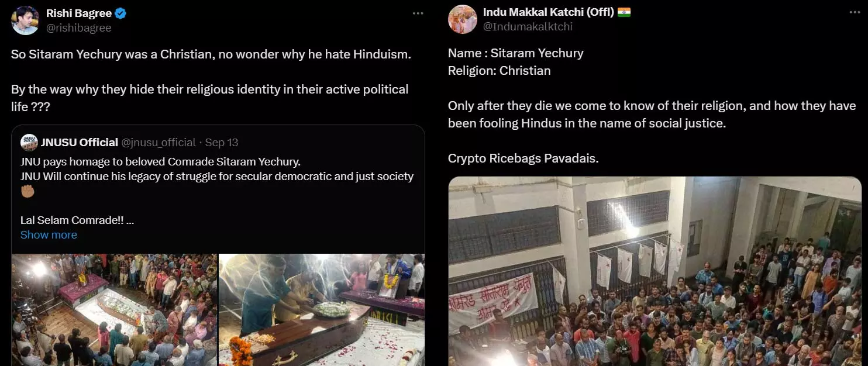The width and height of the screenshot is (868, 366).
Task: Open the photo of men placing wreath on coffin
Action: click(322, 310)
